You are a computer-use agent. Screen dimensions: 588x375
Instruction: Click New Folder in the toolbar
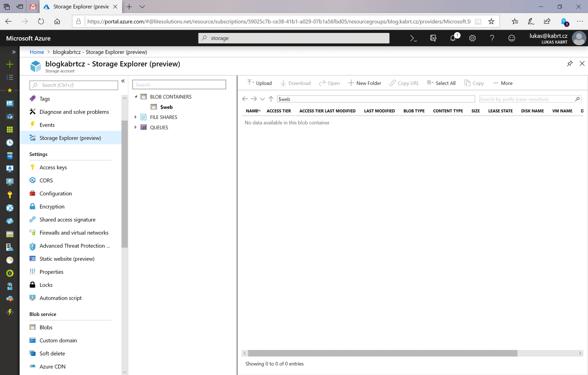tap(365, 83)
